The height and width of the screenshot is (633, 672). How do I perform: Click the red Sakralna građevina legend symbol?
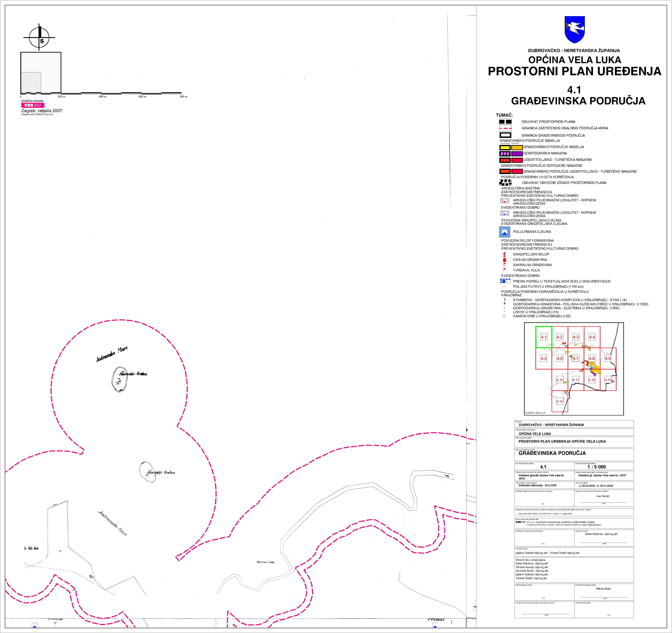504,265
